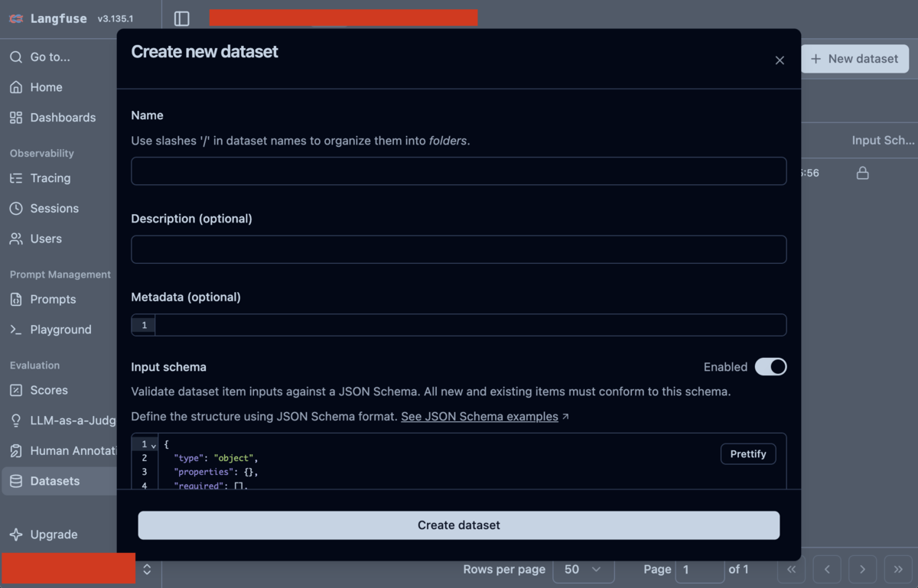Viewport: 918px width, 588px height.
Task: Click the v3.135.1 version label
Action: 116,19
